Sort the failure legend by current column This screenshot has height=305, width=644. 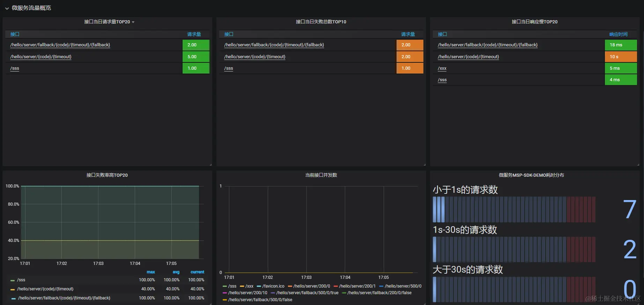[x=197, y=272]
